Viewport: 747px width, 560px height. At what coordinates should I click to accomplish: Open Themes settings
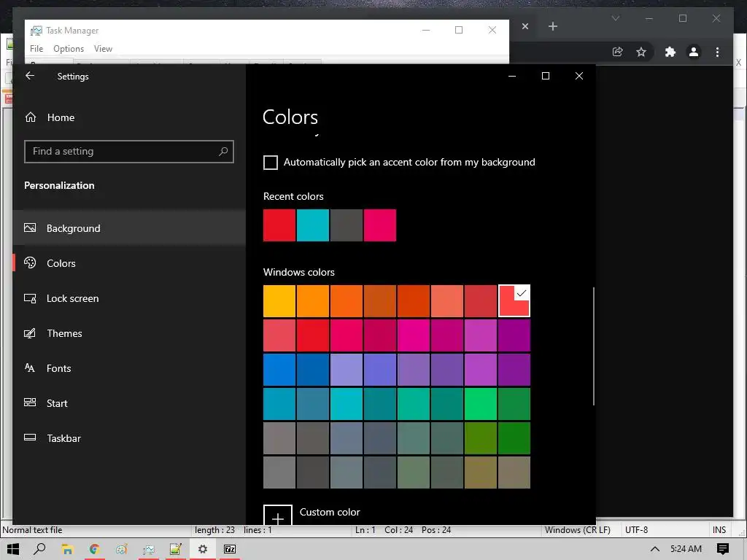click(x=129, y=333)
